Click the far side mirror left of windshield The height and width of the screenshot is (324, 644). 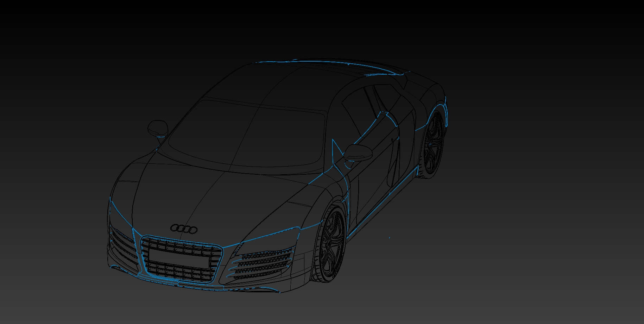coord(158,128)
